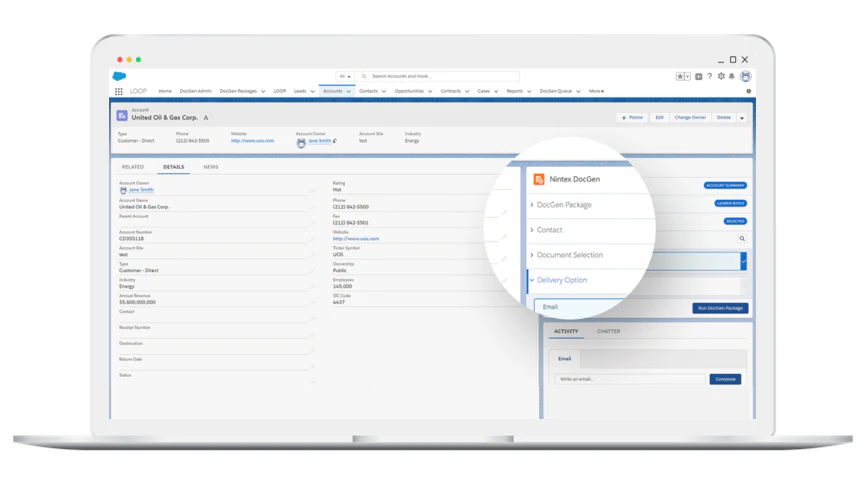Open the Cases nav item
The image size is (865, 483).
(484, 91)
